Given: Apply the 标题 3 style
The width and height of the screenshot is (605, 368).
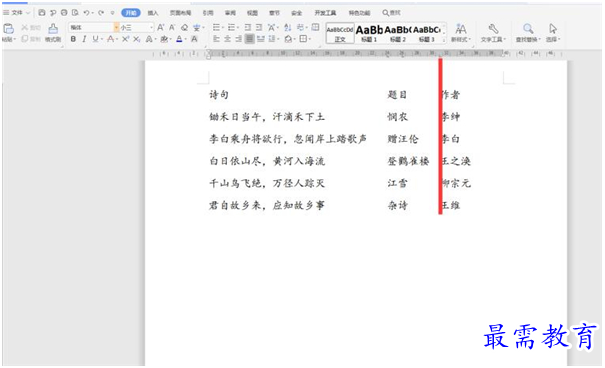Looking at the screenshot, I should tap(427, 33).
